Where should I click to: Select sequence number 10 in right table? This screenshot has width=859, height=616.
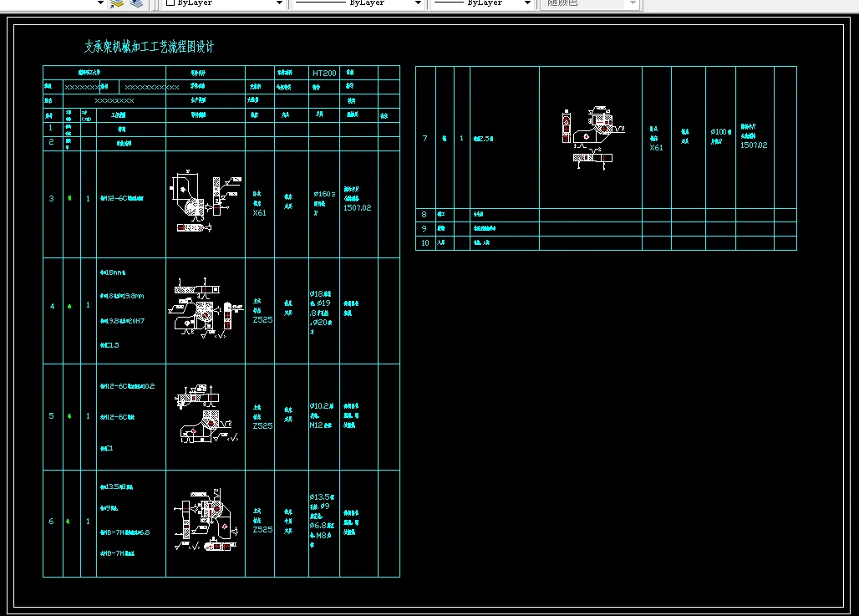click(x=425, y=242)
